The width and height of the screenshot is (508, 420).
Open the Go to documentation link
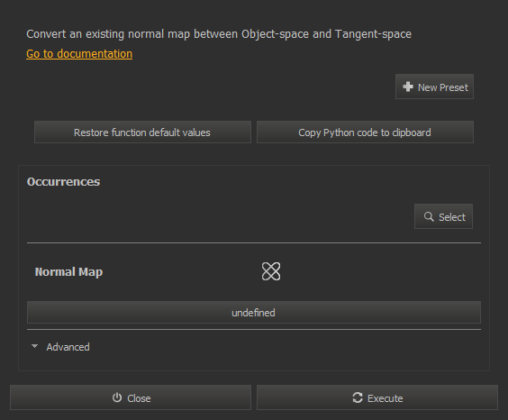point(79,54)
